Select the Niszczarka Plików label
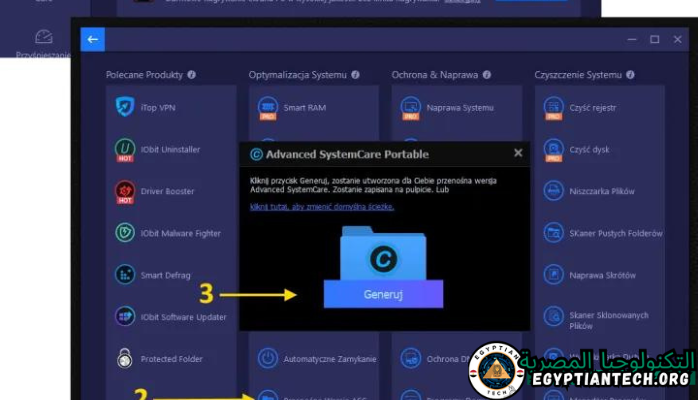This screenshot has width=698, height=400. (602, 191)
